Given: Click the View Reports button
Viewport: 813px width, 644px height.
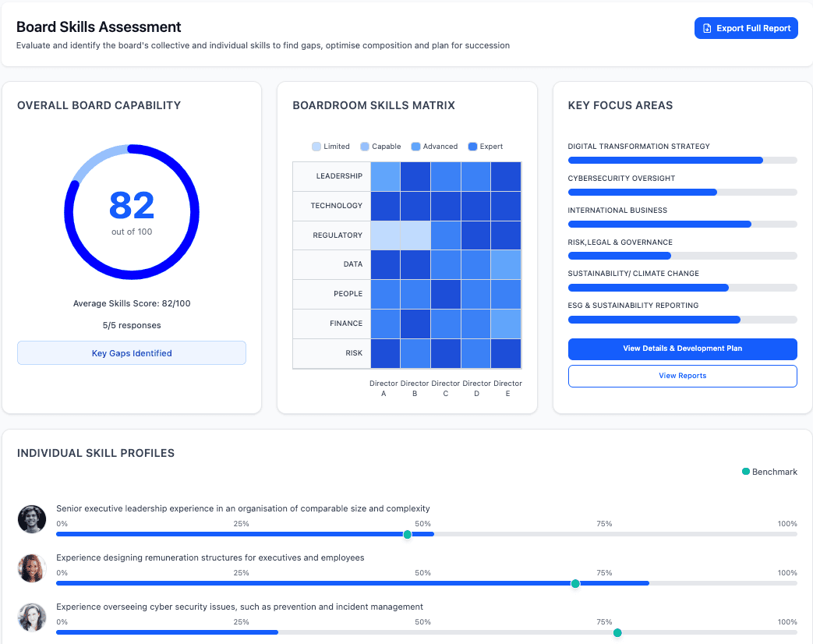Looking at the screenshot, I should (x=682, y=376).
